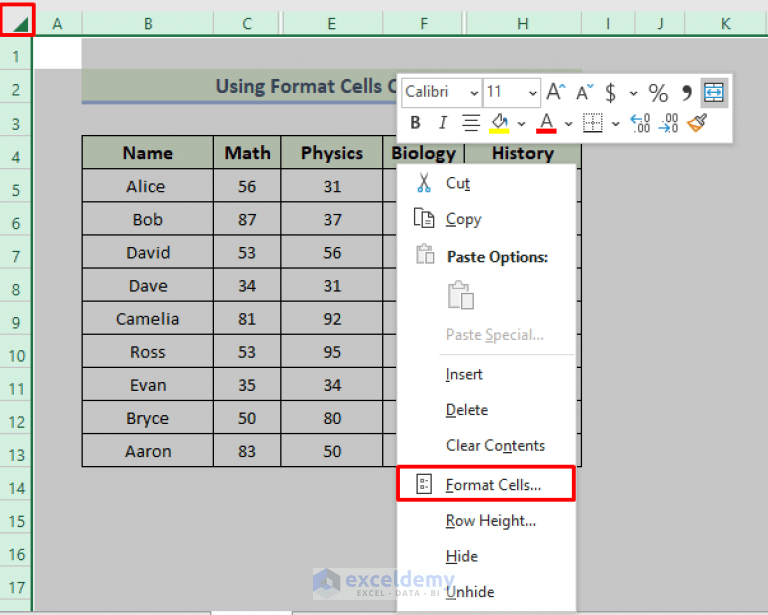Viewport: 768px width, 615px height.
Task: Choose Delete from context menu
Action: point(486,410)
